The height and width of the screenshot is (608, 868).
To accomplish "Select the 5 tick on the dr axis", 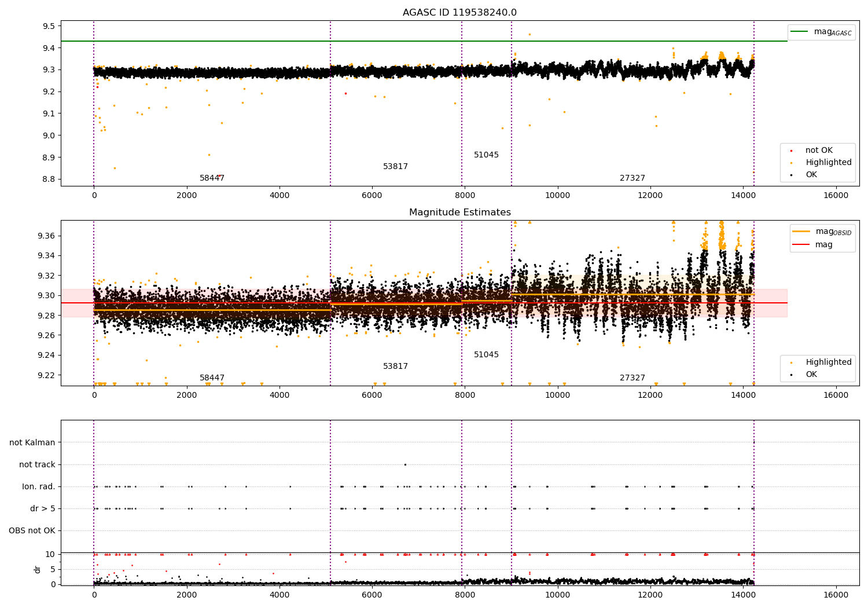I will click(53, 569).
